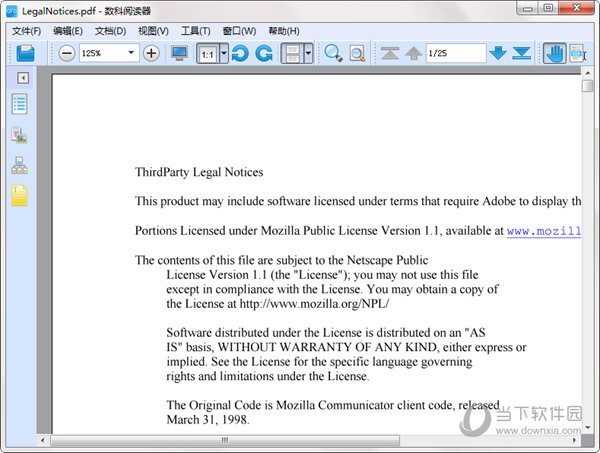Screen dimensions: 600x453
Task: Collapse the left sidebar panel
Action: coord(23,78)
